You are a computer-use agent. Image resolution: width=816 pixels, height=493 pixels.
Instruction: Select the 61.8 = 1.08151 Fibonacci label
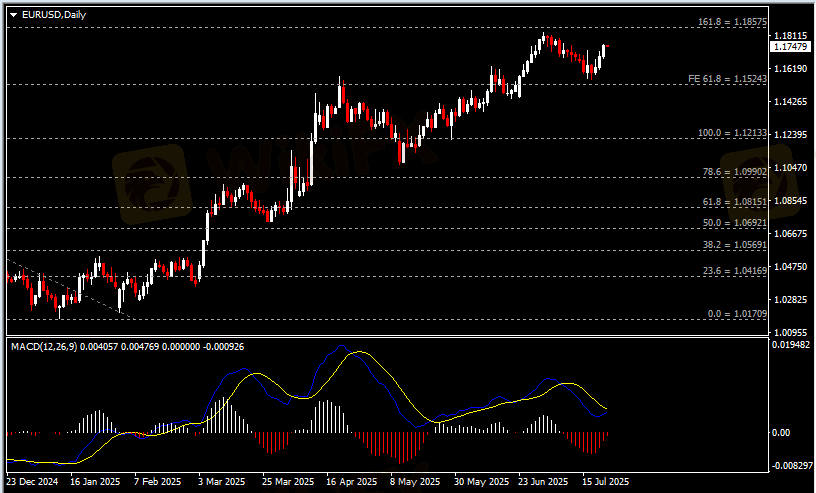point(735,201)
